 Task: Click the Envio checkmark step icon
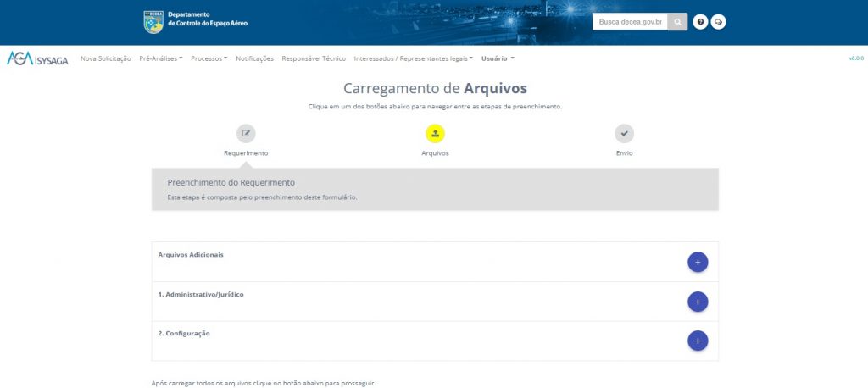624,133
